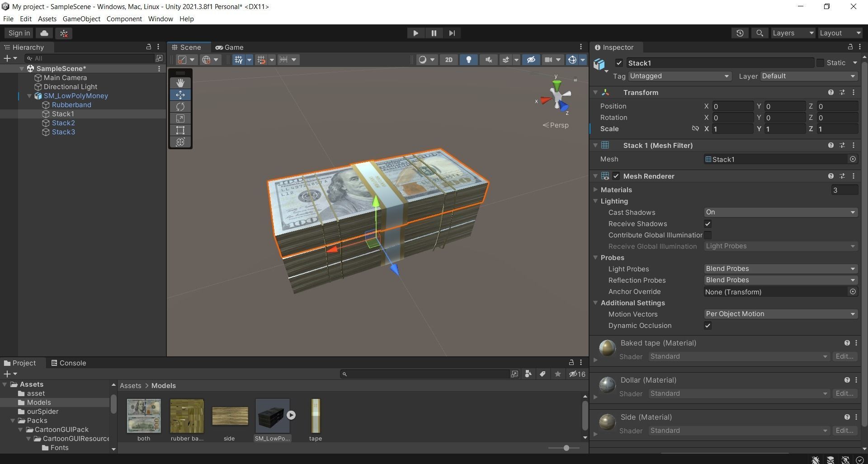This screenshot has width=868, height=464.
Task: Toggle Stack1 active checkbox
Action: click(x=619, y=63)
